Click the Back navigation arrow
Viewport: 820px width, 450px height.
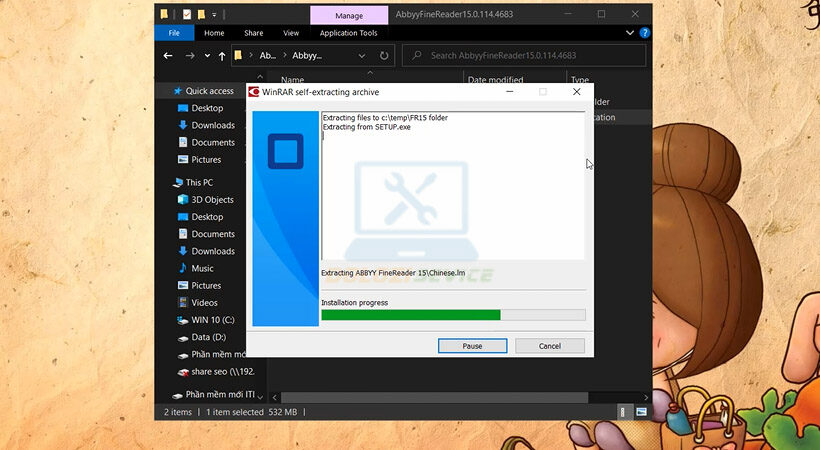pyautogui.click(x=169, y=56)
